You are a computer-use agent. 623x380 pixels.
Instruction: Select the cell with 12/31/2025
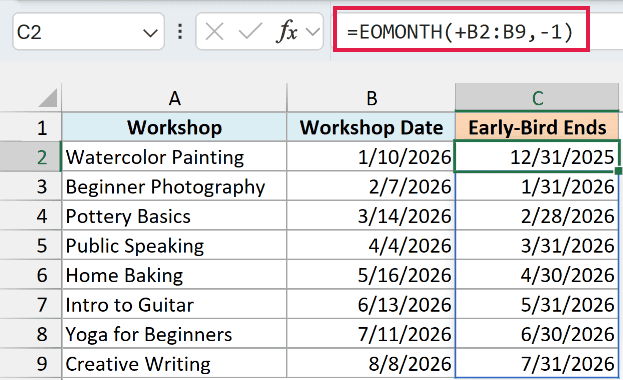(x=537, y=157)
